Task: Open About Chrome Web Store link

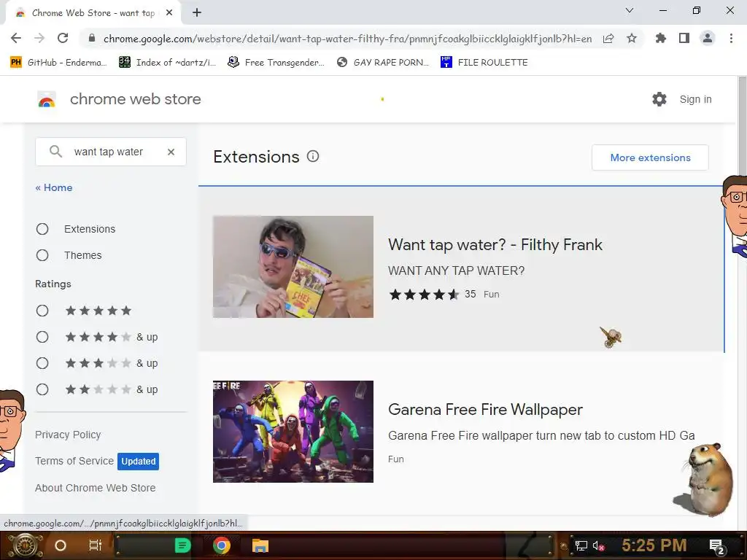Action: pyautogui.click(x=96, y=488)
